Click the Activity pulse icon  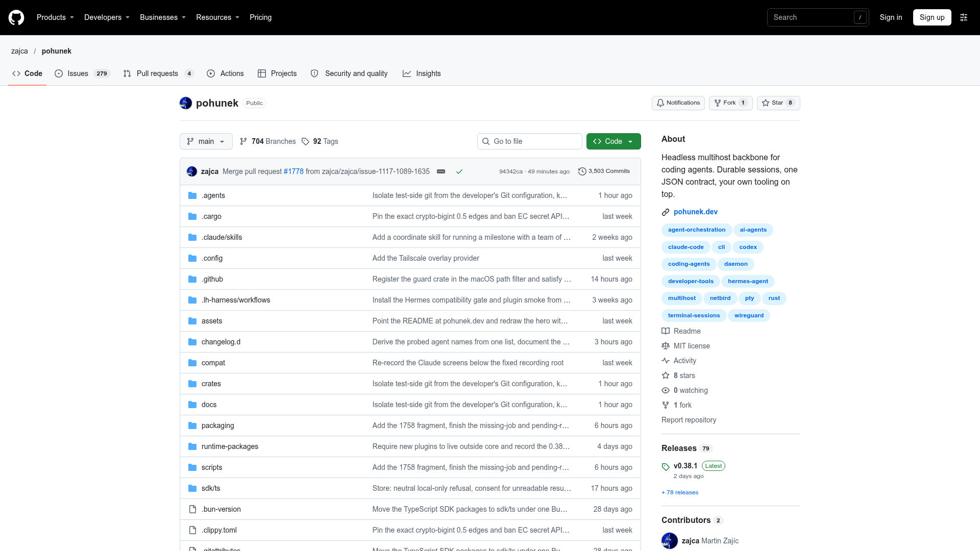pyautogui.click(x=666, y=361)
